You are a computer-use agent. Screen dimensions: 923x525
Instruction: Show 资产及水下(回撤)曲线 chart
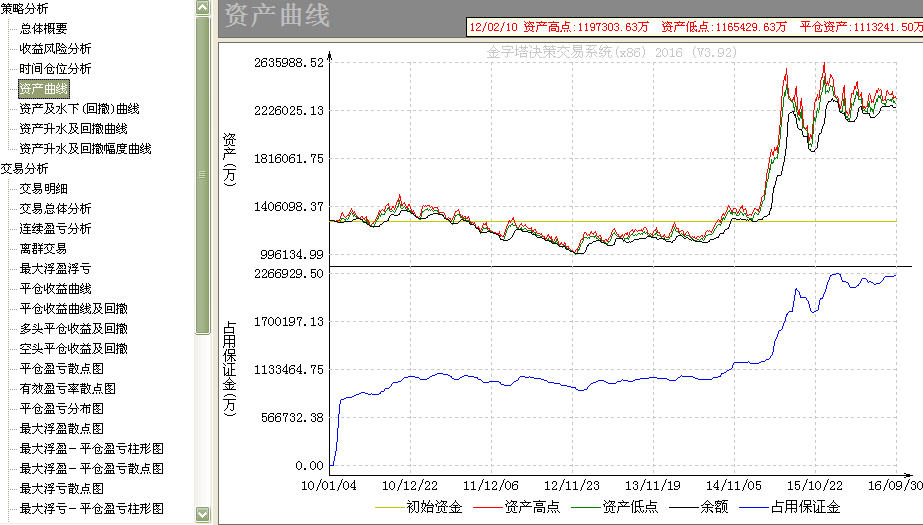point(79,109)
